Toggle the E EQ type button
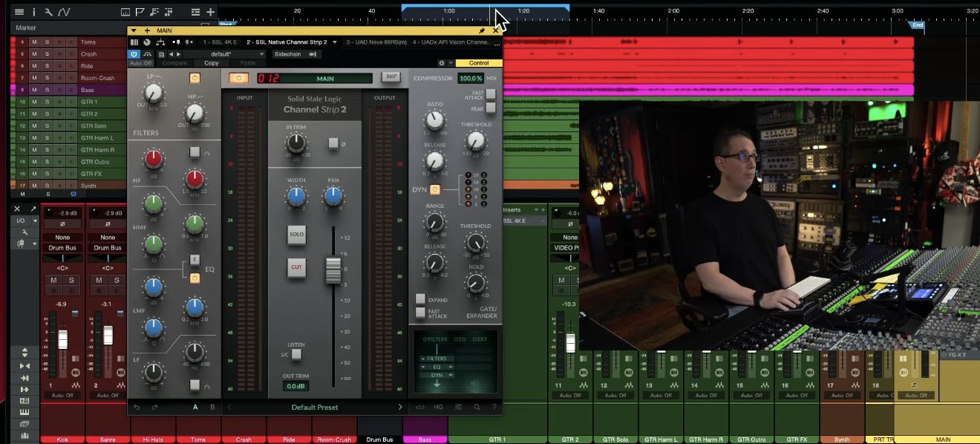980x444 pixels. pos(195,260)
